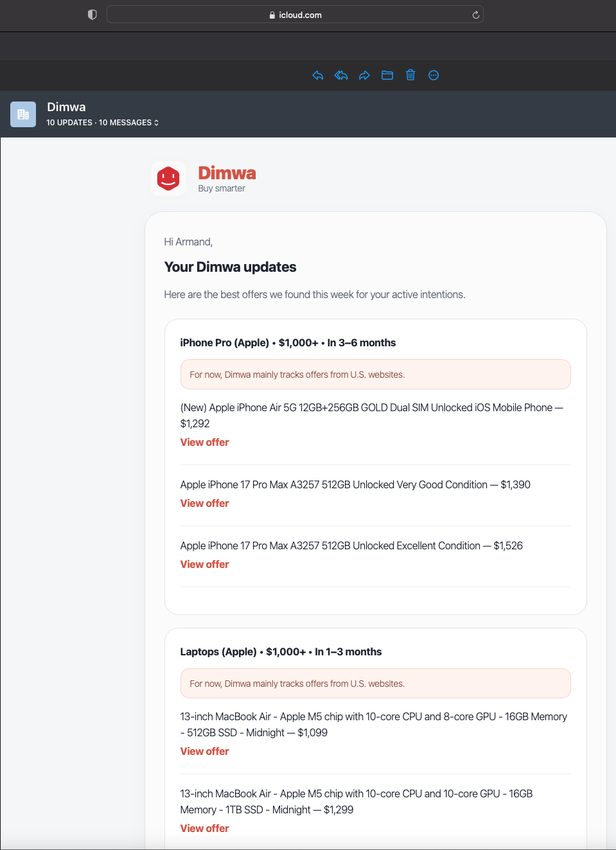Click the Dimwa sender avatar icon
The image size is (616, 850).
(x=23, y=114)
